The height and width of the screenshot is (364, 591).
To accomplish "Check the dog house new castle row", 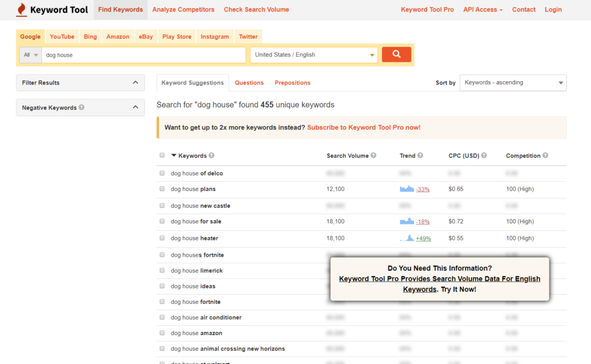I will (162, 206).
